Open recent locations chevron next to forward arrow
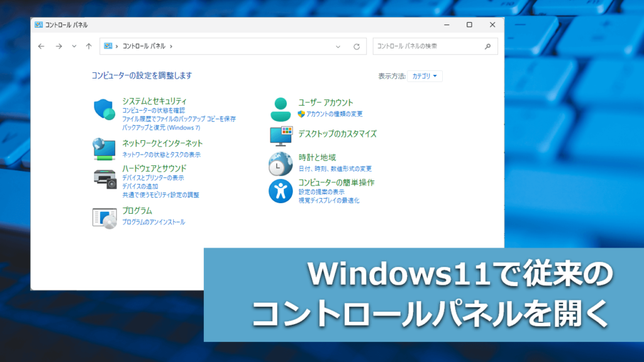This screenshot has width=644, height=362. pos(74,47)
